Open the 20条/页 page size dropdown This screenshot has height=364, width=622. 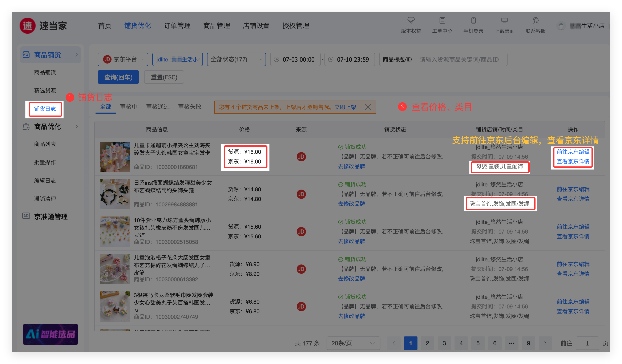[353, 343]
